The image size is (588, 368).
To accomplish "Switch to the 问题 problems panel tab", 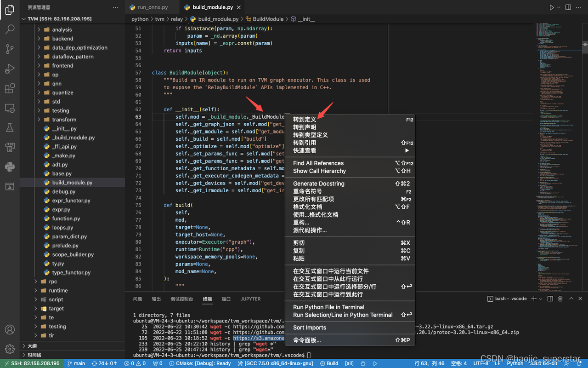I will (x=138, y=299).
